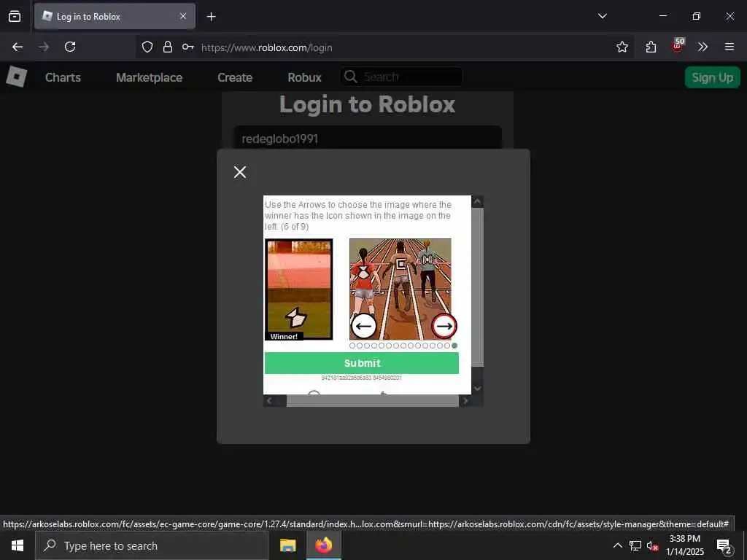Click the Roblox search field
747x560 pixels.
coord(401,77)
